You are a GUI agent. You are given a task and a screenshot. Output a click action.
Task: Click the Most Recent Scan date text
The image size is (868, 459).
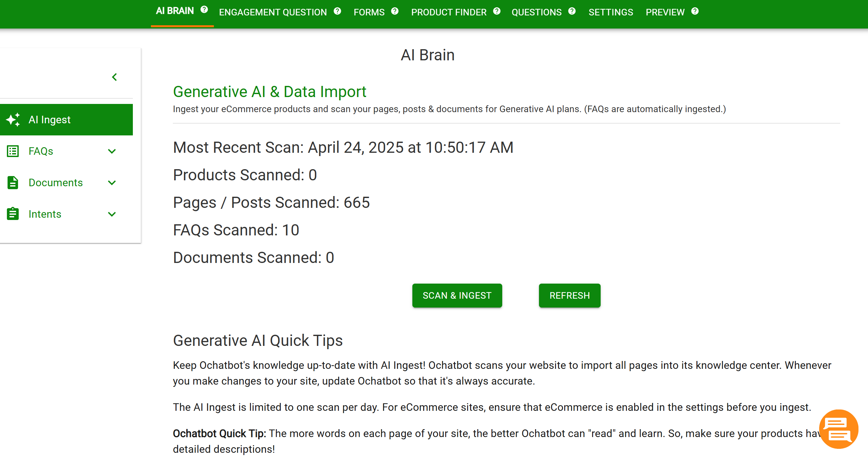(x=343, y=147)
